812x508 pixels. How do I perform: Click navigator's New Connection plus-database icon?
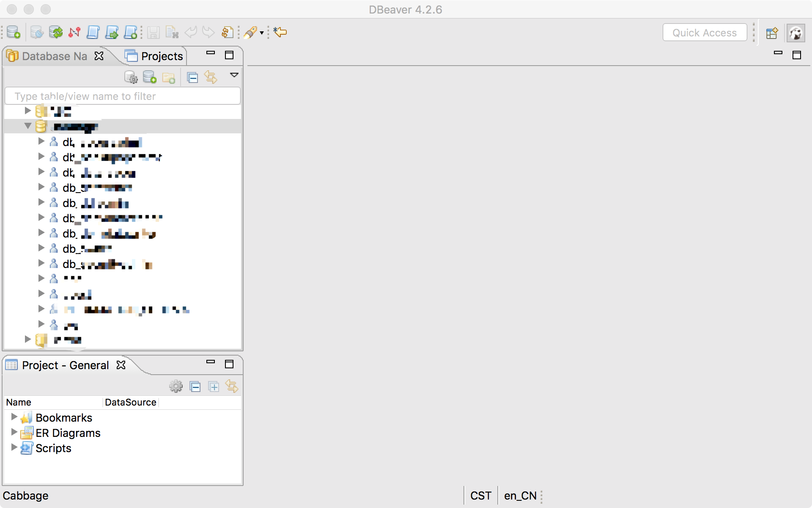point(150,77)
